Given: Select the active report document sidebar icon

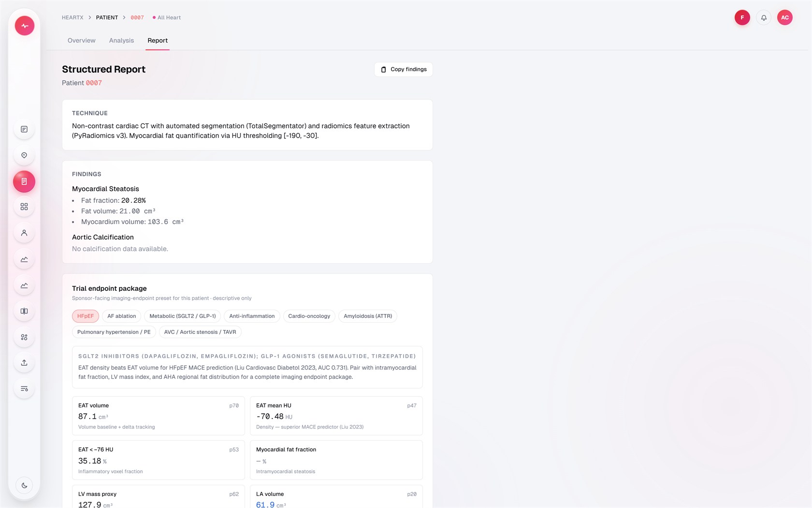Looking at the screenshot, I should pos(24,181).
